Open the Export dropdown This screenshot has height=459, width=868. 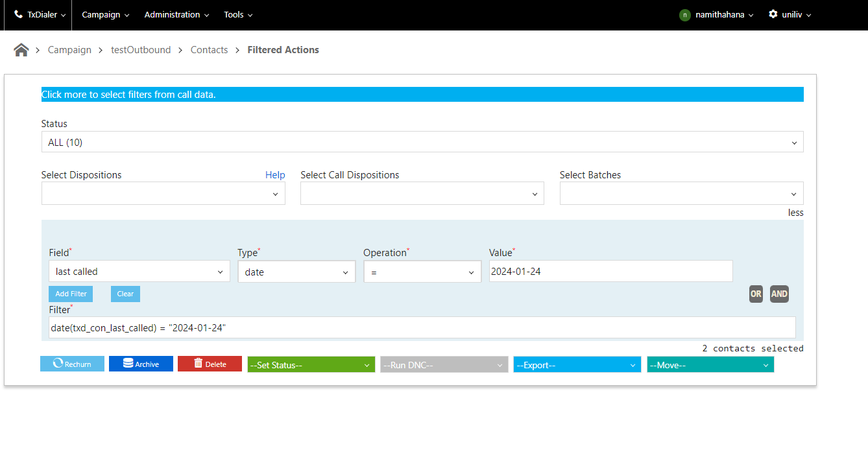577,365
